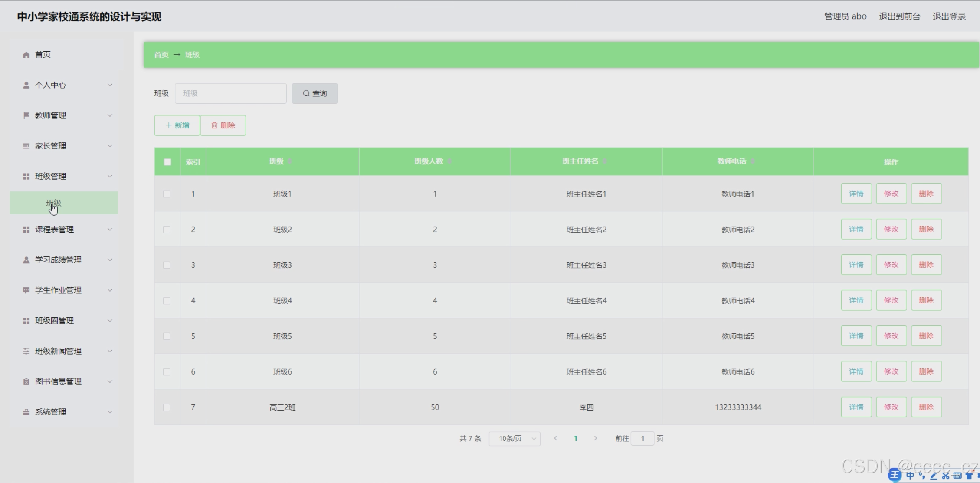Click 退出登录 in the top bar

949,16
